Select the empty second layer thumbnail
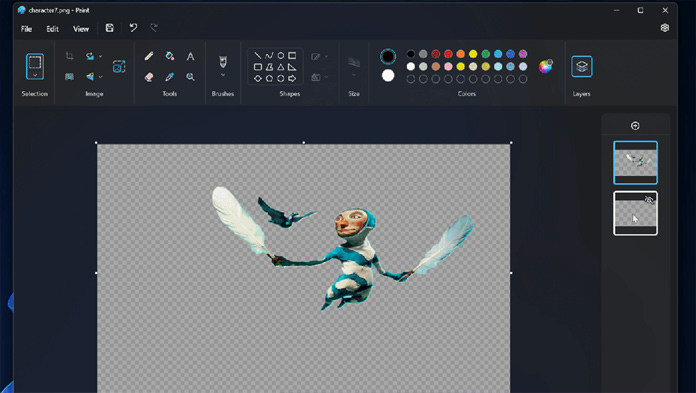The image size is (696, 393). point(635,213)
